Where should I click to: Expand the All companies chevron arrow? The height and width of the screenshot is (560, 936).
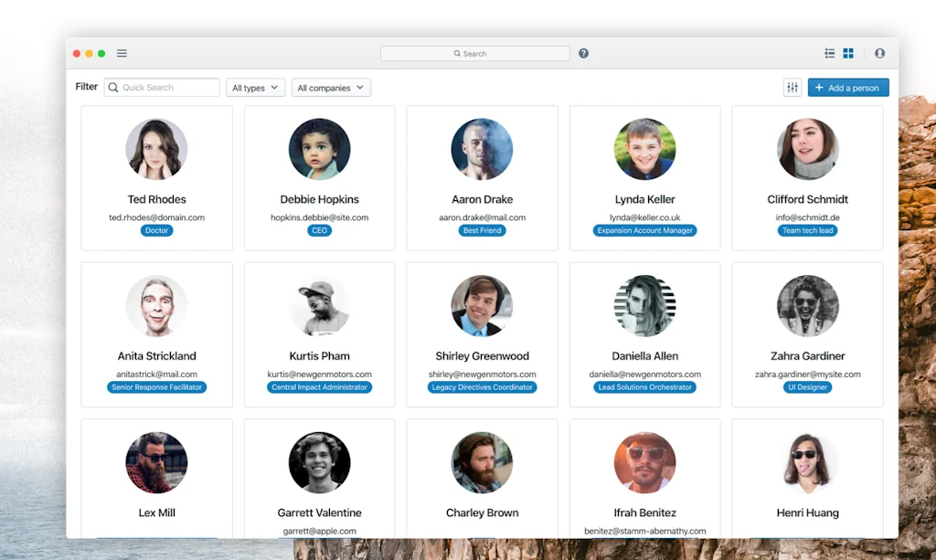point(359,87)
